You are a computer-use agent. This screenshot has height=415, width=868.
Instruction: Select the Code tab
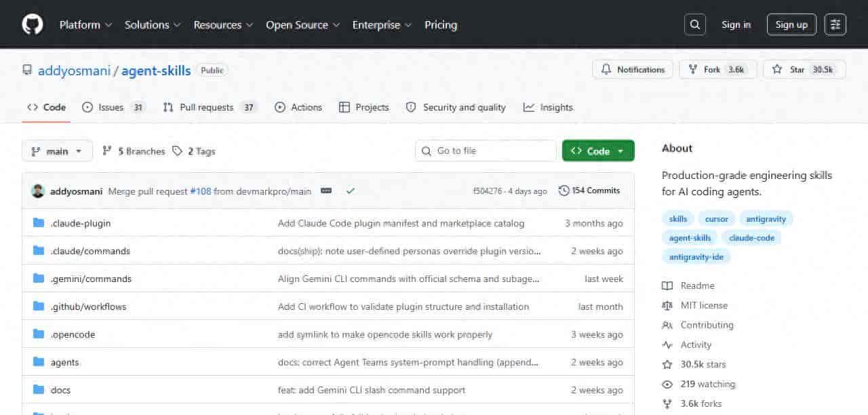(46, 107)
